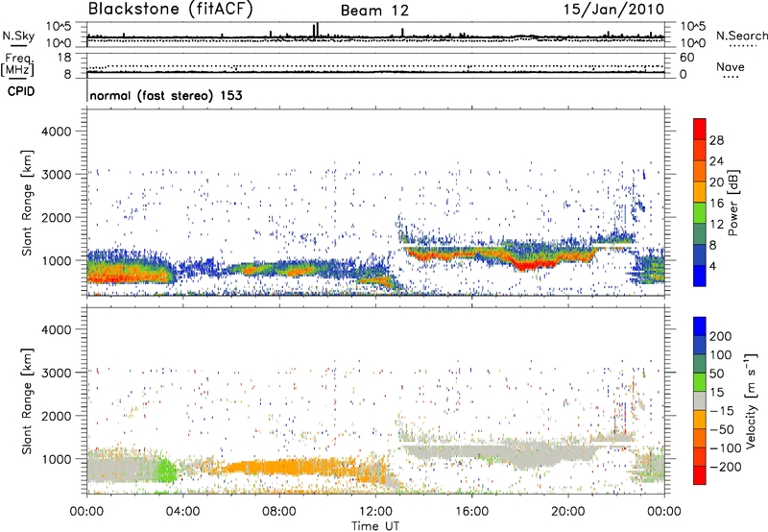Click the N.Search legend label
The image size is (768, 532).
coord(741,36)
